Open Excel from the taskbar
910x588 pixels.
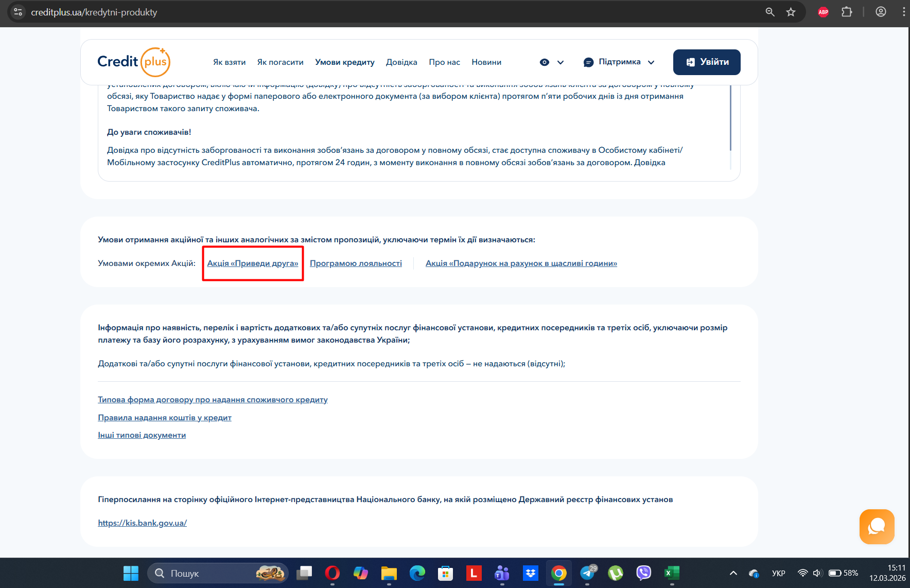coord(672,573)
